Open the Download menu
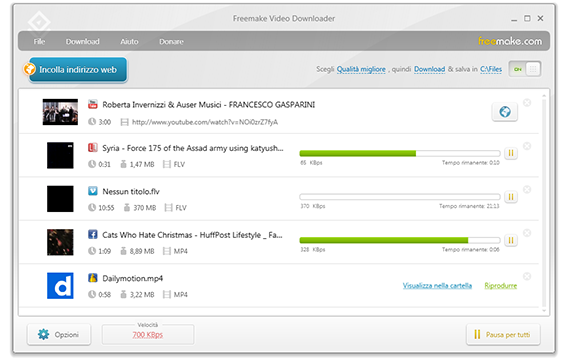 [83, 41]
